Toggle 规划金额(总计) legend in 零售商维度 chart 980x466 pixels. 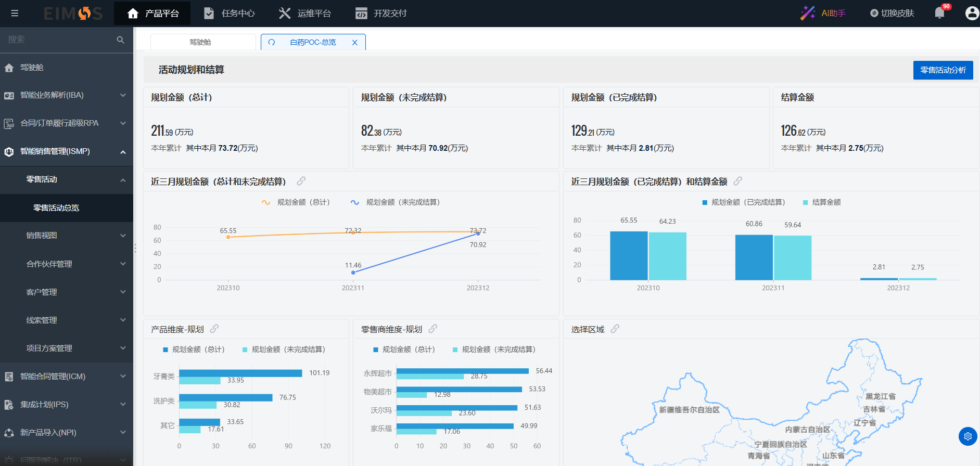[x=404, y=349]
